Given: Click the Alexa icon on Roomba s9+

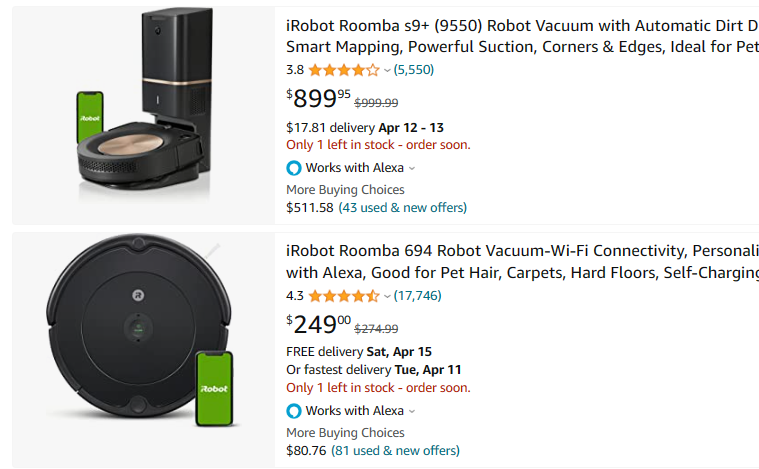Looking at the screenshot, I should point(294,168).
